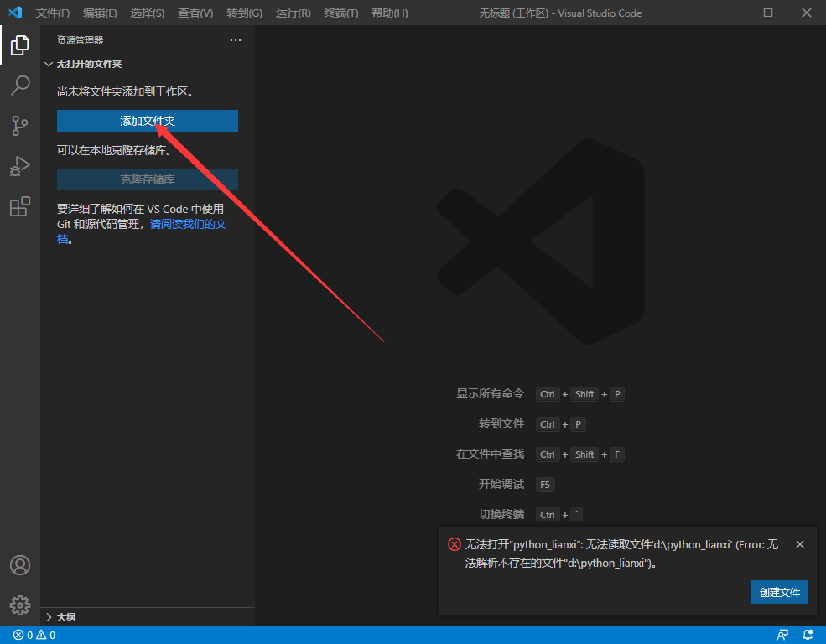826x644 pixels.
Task: Open the 终端(T) menu
Action: coord(341,13)
